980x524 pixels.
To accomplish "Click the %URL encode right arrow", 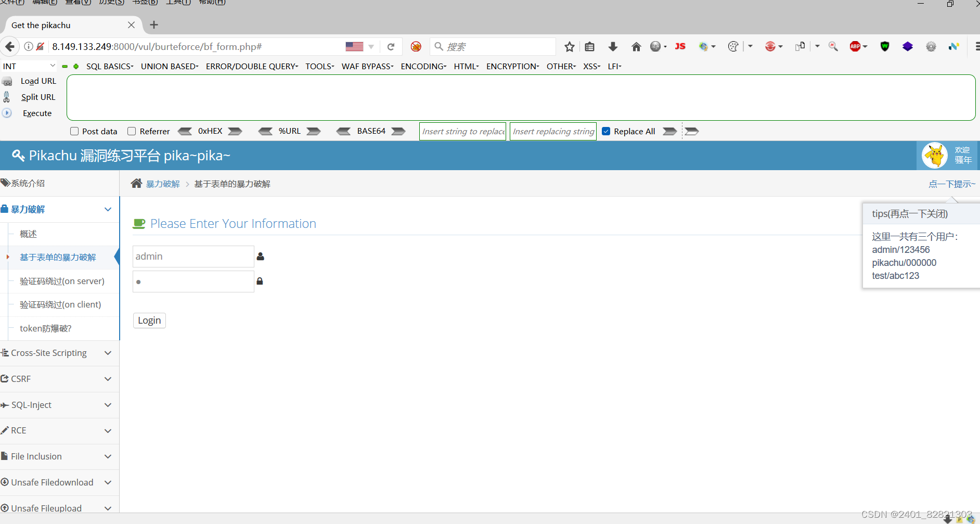I will point(314,131).
